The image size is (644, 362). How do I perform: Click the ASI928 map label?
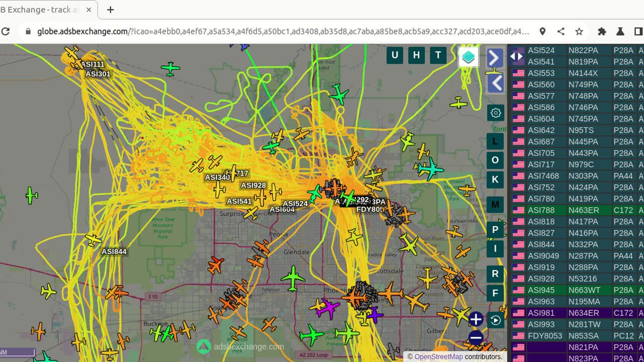(x=254, y=186)
